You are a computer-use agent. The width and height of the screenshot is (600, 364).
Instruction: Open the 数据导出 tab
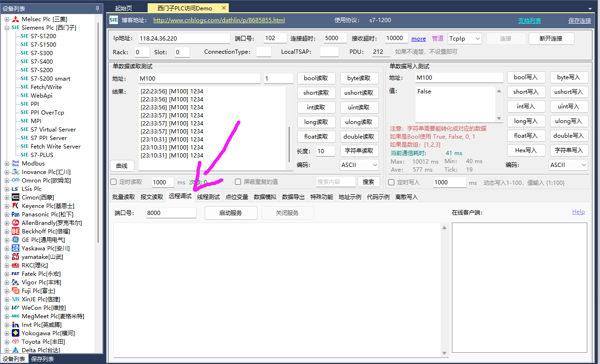click(293, 197)
